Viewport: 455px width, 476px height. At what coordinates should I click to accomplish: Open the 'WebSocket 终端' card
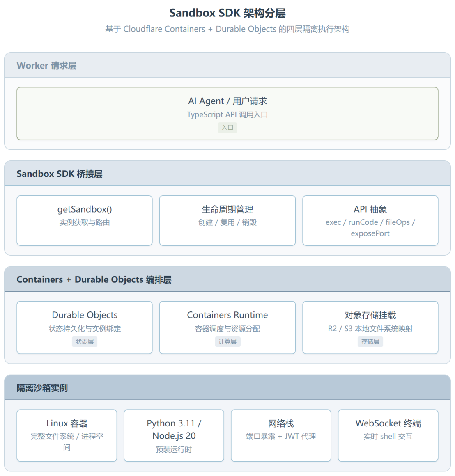click(388, 436)
